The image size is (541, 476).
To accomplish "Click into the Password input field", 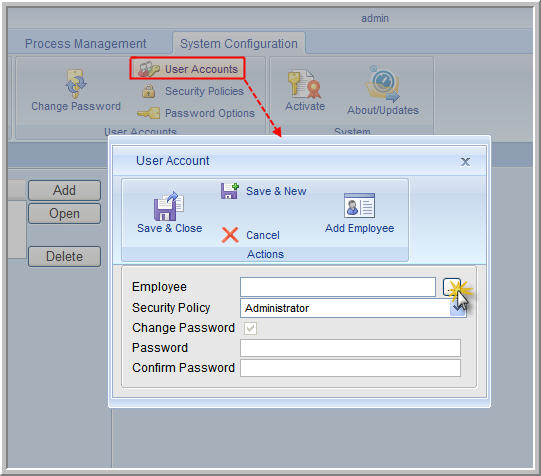I will pyautogui.click(x=350, y=348).
